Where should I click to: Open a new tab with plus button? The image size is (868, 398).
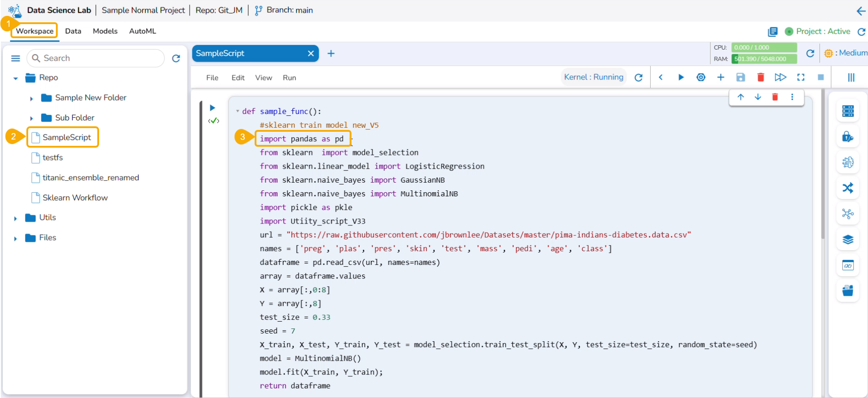(x=331, y=54)
